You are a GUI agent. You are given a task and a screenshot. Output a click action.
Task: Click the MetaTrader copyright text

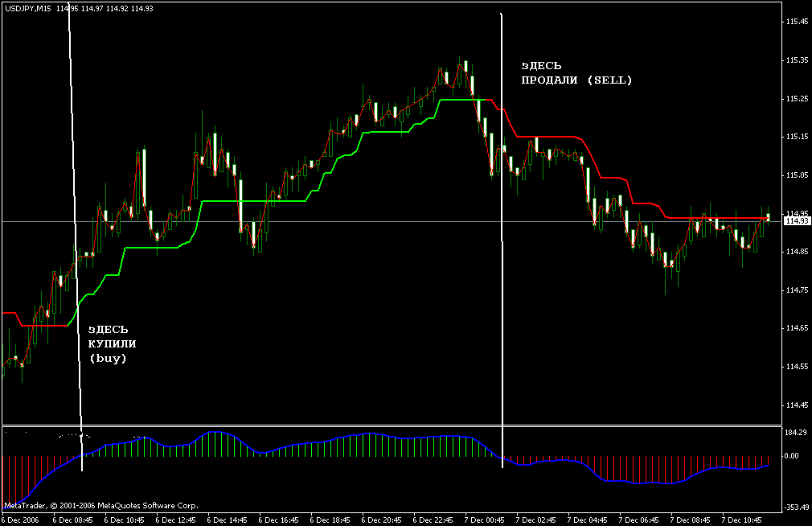pos(100,507)
